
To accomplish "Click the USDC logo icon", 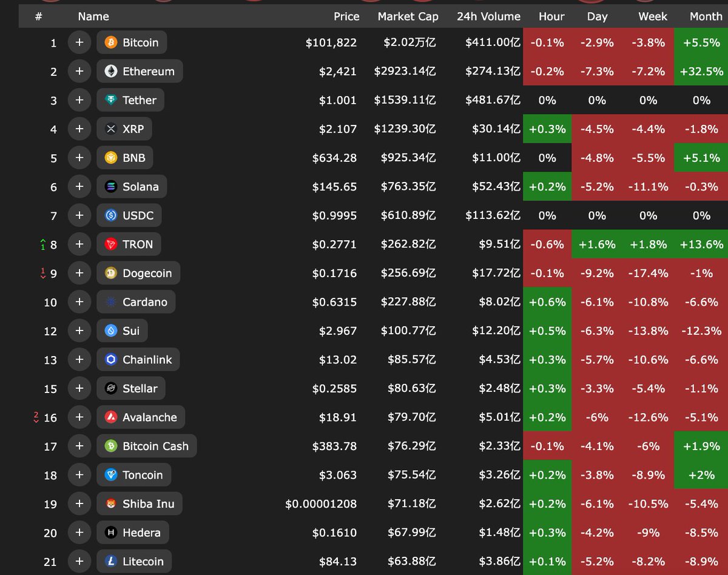I will point(111,215).
